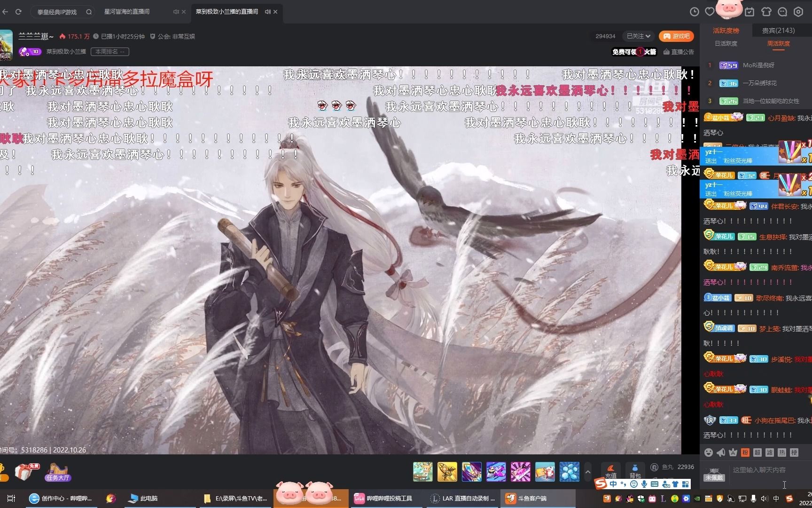Open Windows Task View in the taskbar
812x508 pixels.
[11, 498]
